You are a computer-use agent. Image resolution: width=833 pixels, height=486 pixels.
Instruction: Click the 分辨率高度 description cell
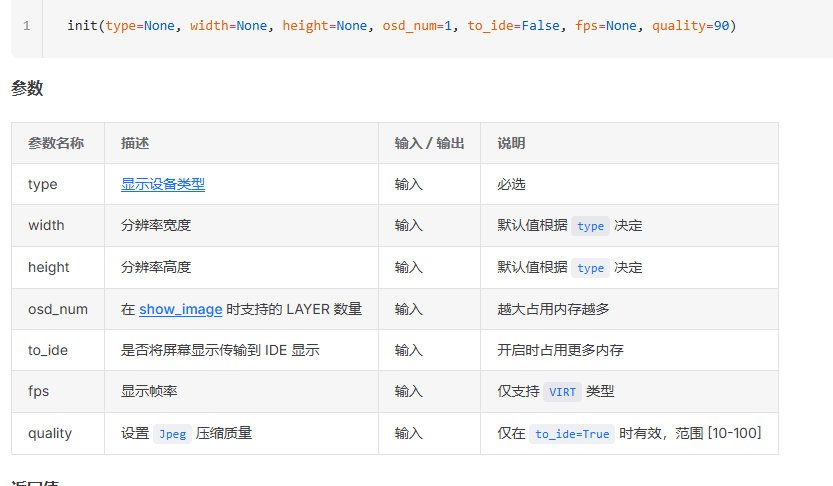click(241, 267)
